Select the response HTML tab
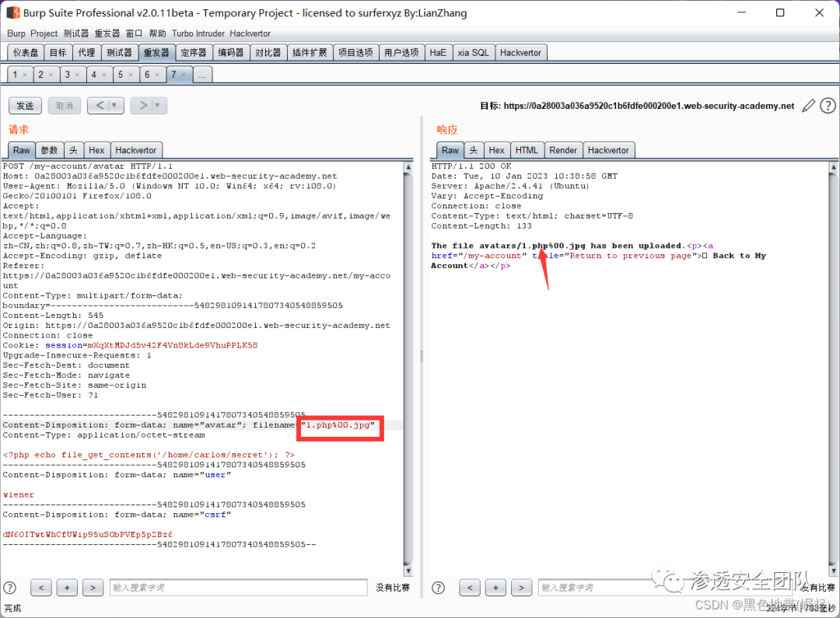The image size is (840, 618). 527,151
